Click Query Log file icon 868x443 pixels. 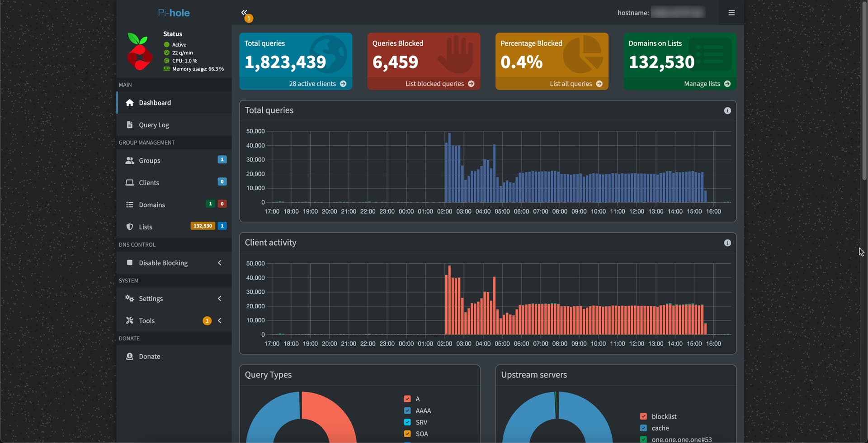pos(130,125)
